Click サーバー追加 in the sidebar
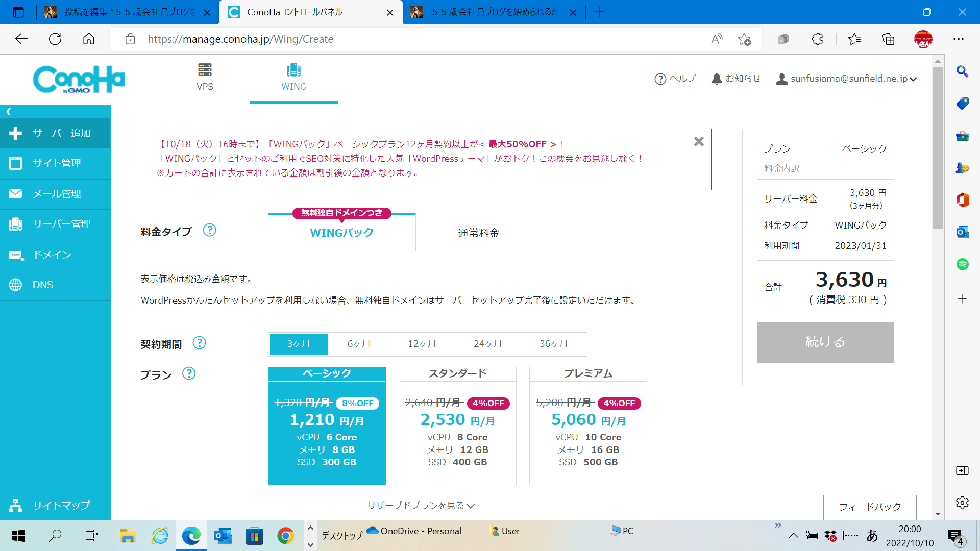The image size is (980, 551). pos(55,133)
